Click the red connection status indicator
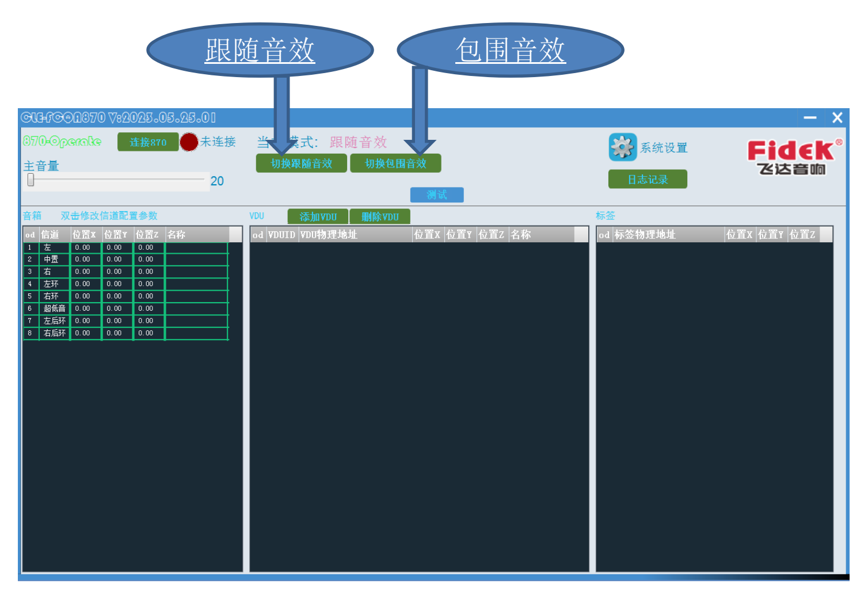The width and height of the screenshot is (868, 595). 189,142
